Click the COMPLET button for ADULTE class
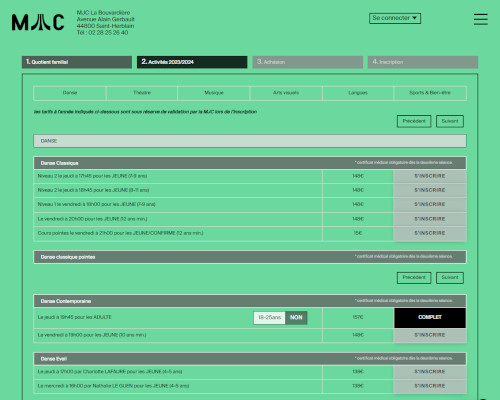This screenshot has width=500, height=400. (430, 318)
